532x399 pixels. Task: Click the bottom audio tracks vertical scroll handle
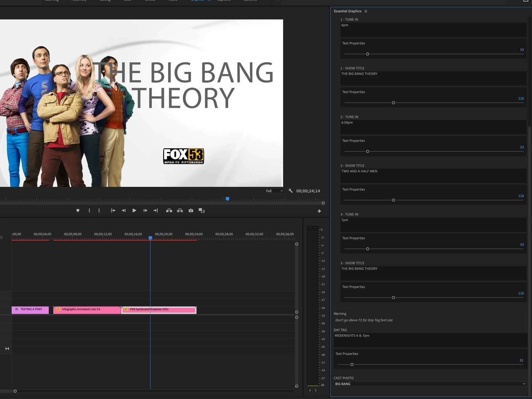(x=297, y=386)
